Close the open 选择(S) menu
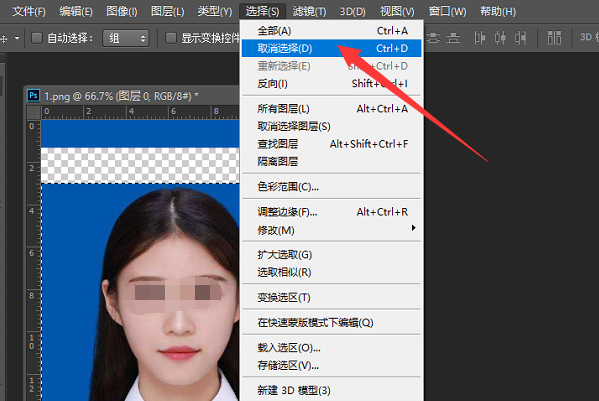The image size is (599, 401). coord(262,11)
